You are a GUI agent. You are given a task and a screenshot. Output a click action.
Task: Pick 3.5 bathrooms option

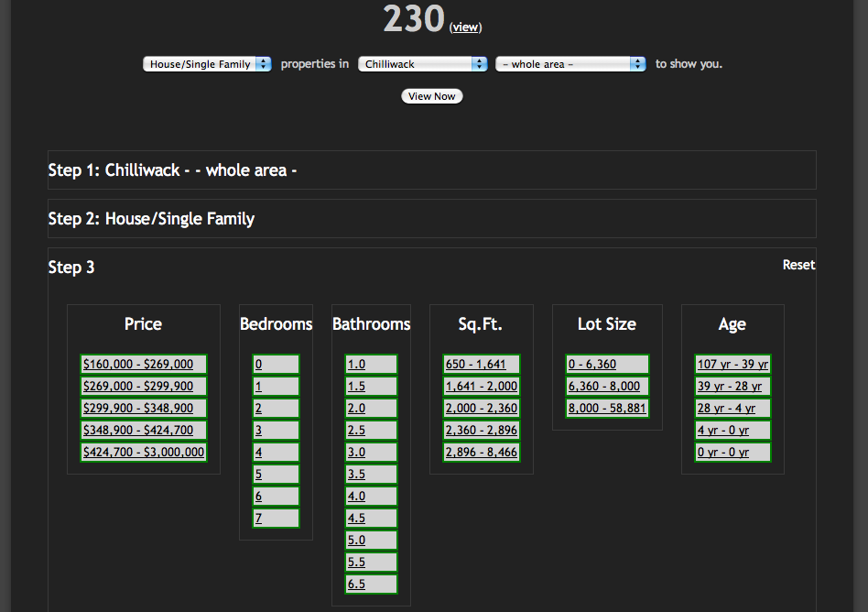(371, 474)
